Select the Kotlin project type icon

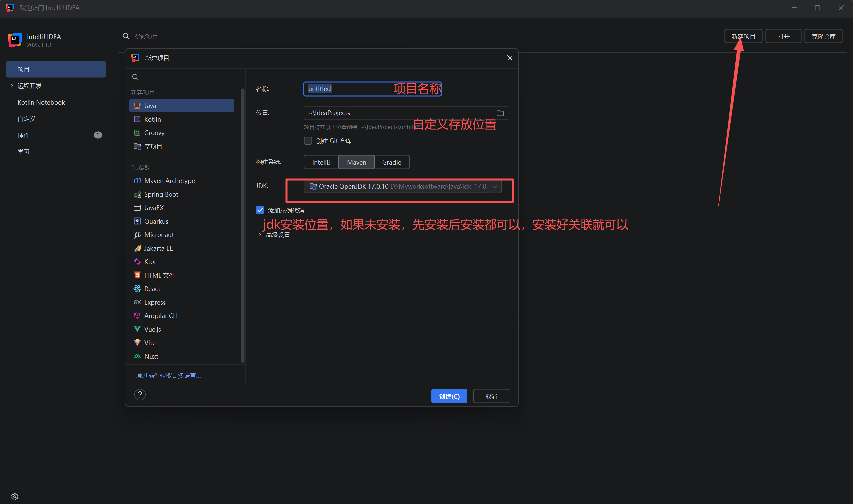pyautogui.click(x=137, y=119)
